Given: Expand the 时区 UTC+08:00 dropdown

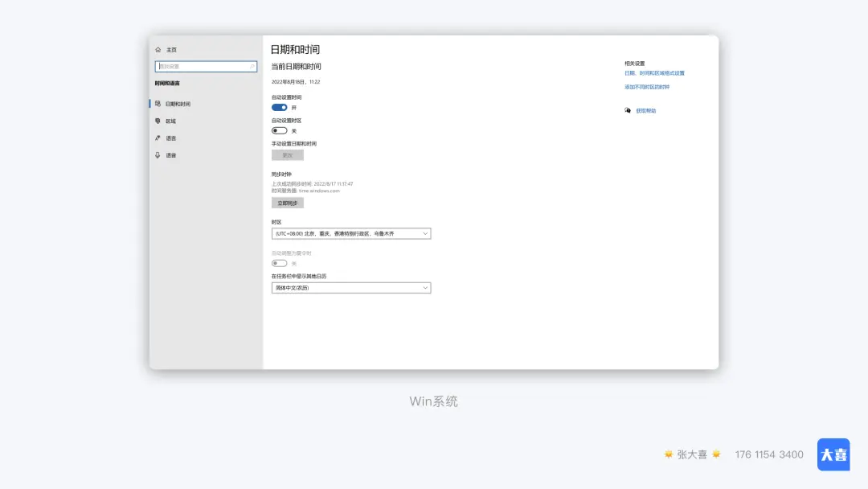Looking at the screenshot, I should pyautogui.click(x=351, y=234).
